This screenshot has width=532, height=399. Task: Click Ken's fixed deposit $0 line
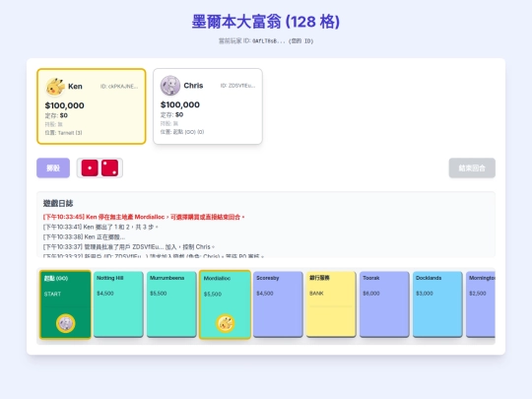click(x=56, y=115)
